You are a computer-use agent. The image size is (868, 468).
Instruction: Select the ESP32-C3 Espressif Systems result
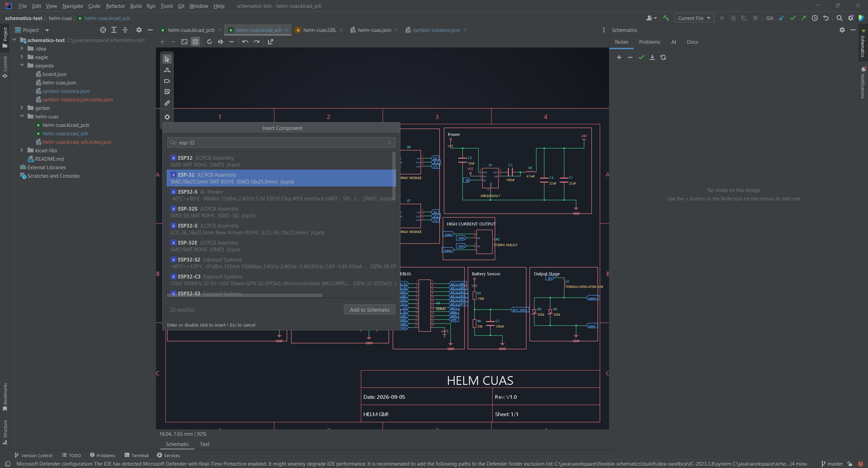pos(281,280)
